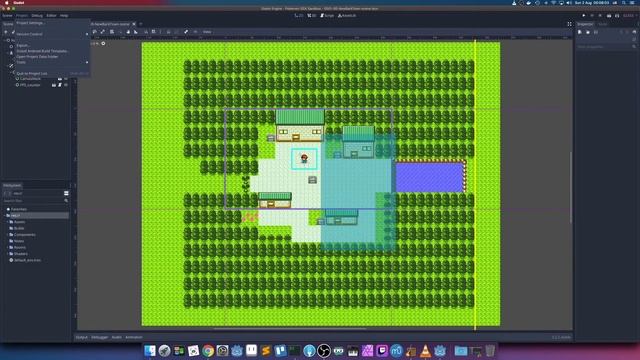Screen dimensions: 640x360
Task: Open the Audio bottom panel
Action: 117,338
